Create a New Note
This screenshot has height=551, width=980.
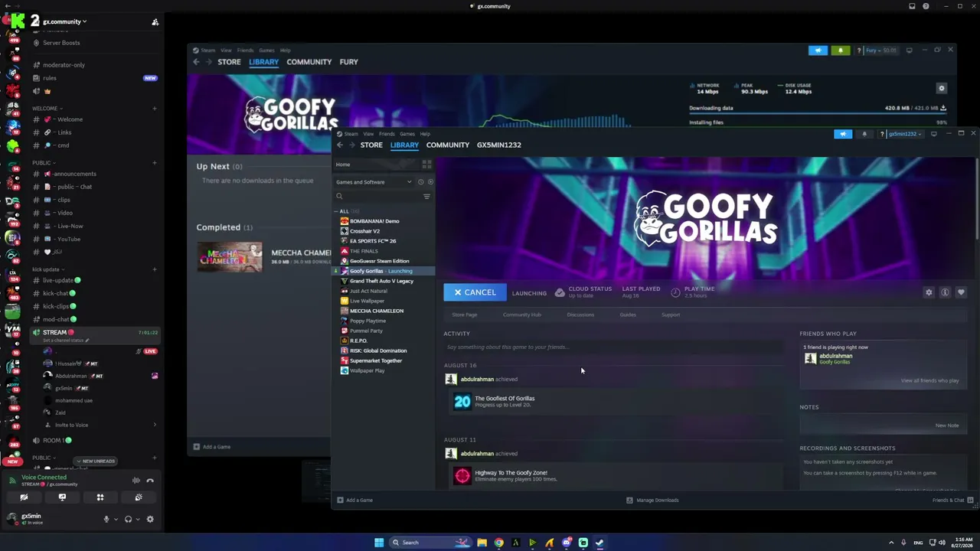pyautogui.click(x=947, y=425)
